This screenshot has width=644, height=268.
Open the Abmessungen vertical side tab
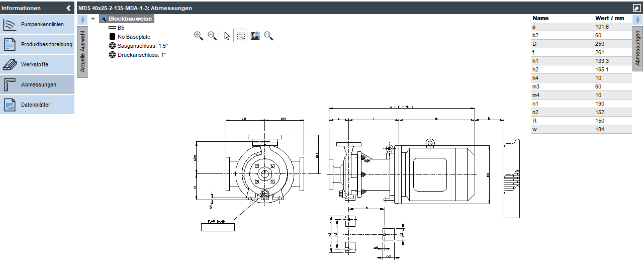637,48
